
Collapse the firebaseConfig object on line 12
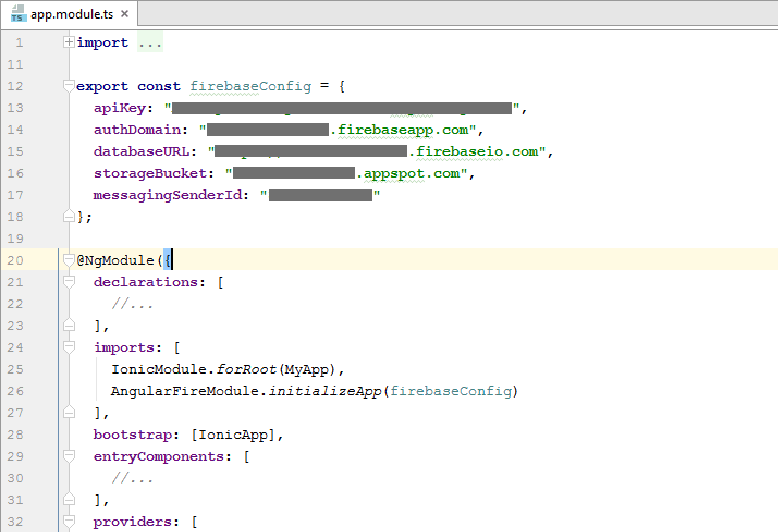[x=69, y=85]
